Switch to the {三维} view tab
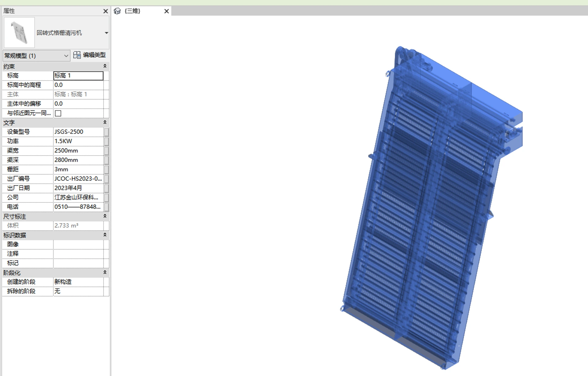588x376 pixels. tap(132, 11)
